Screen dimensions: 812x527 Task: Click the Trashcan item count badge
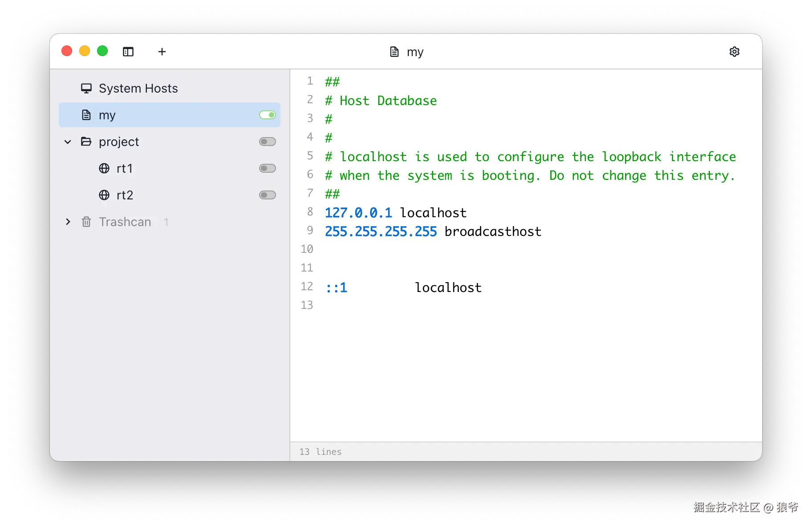pyautogui.click(x=166, y=222)
